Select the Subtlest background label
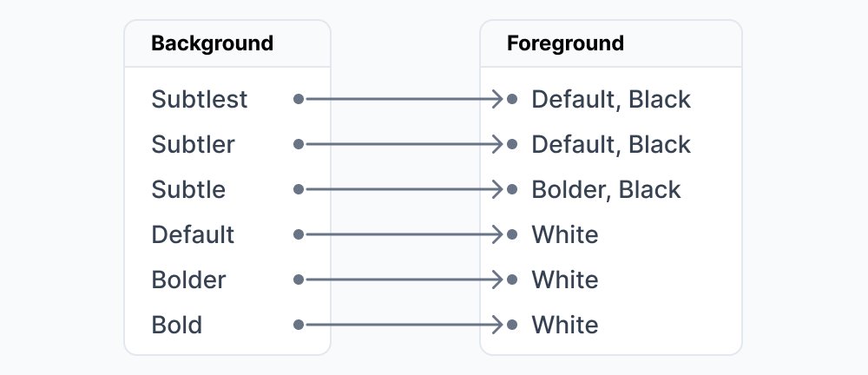The height and width of the screenshot is (375, 868). [200, 99]
